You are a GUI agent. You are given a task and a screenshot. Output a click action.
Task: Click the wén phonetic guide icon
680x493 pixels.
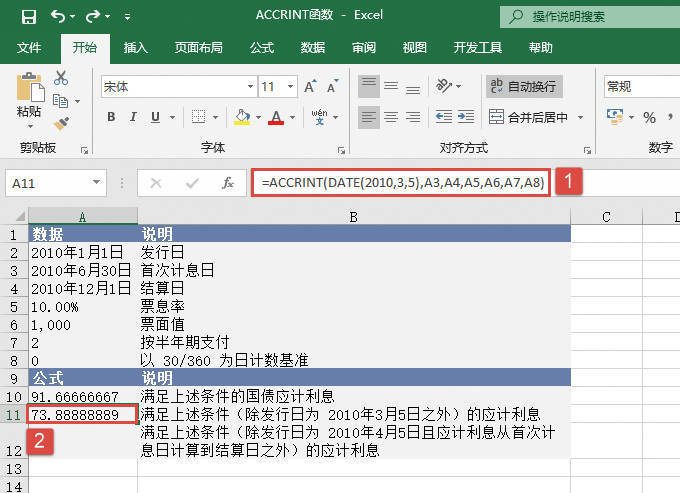coord(320,117)
